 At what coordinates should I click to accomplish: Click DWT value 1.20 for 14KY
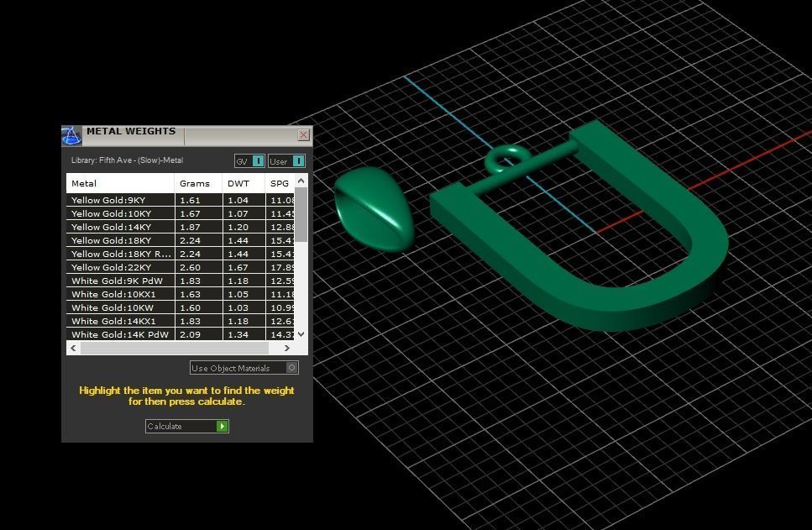point(238,227)
